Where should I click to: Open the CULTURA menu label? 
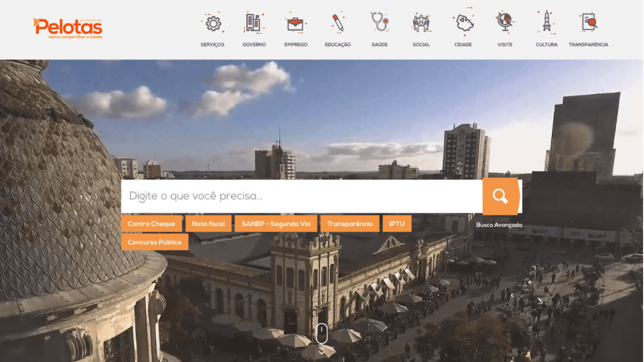pyautogui.click(x=547, y=45)
